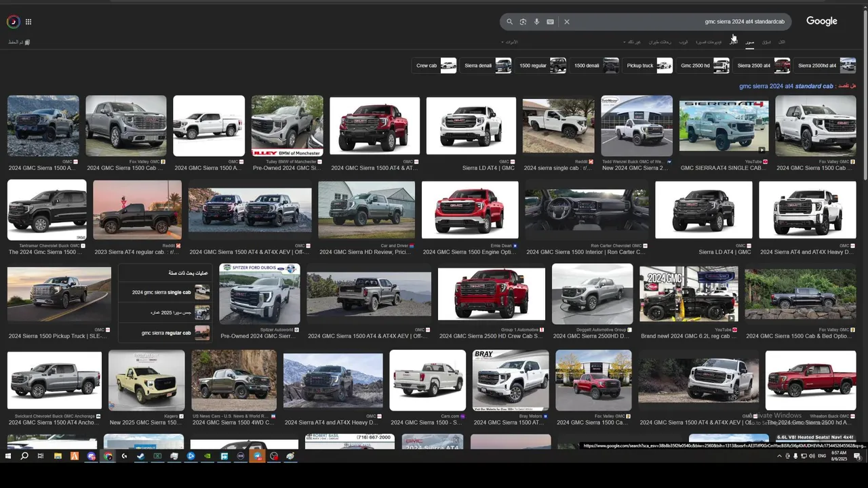Open the notification center icon
Screen dimensions: 868x488
858,456
